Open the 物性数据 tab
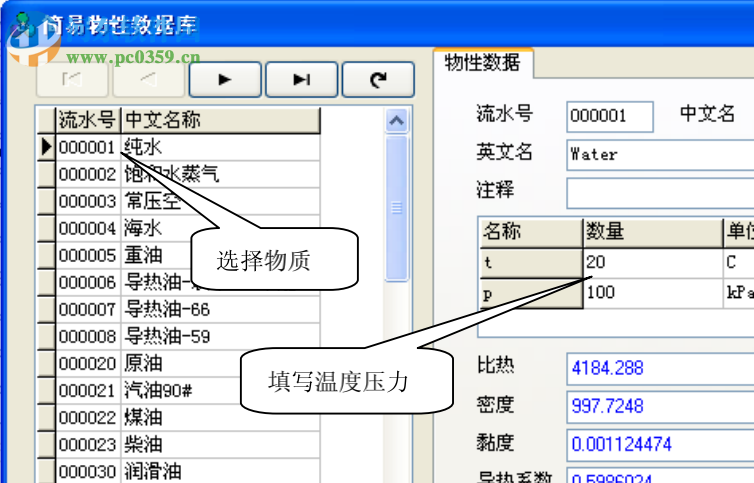Screen dimensions: 754x483 (483, 63)
